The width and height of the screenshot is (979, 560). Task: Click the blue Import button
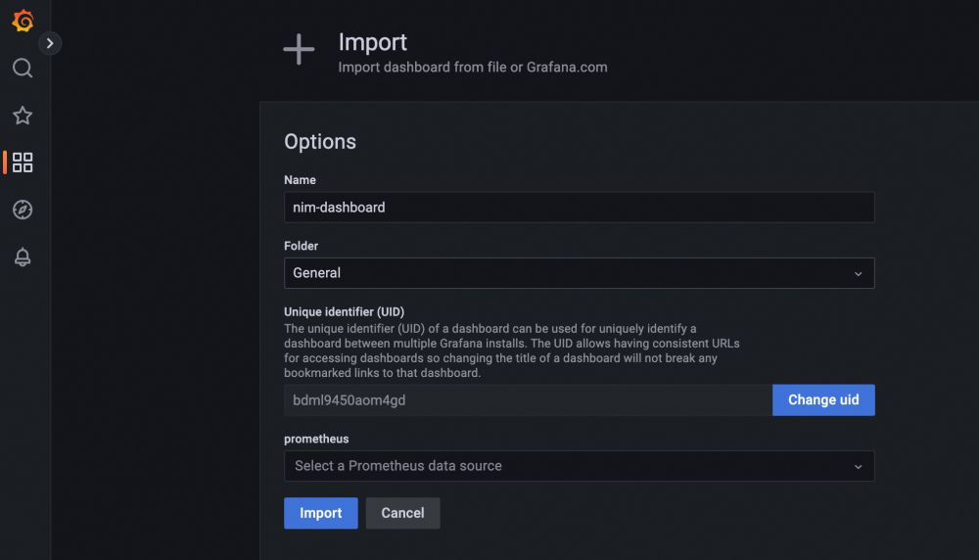pos(321,513)
